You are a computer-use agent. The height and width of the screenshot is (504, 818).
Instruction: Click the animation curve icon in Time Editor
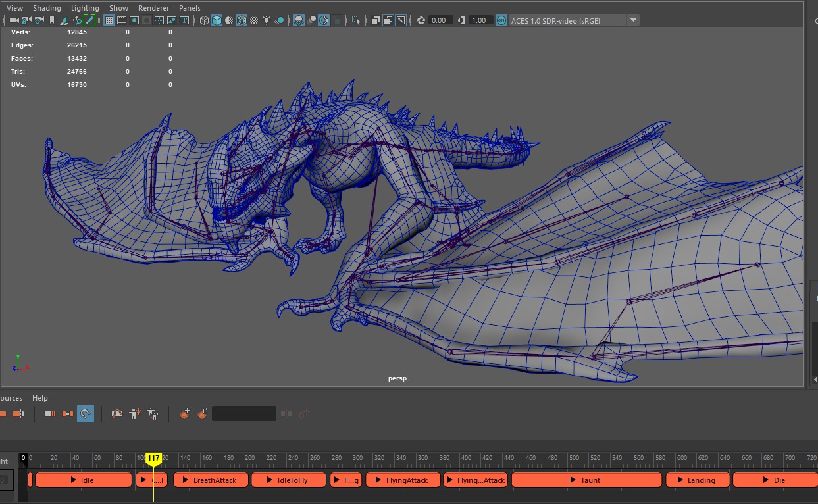(x=117, y=414)
